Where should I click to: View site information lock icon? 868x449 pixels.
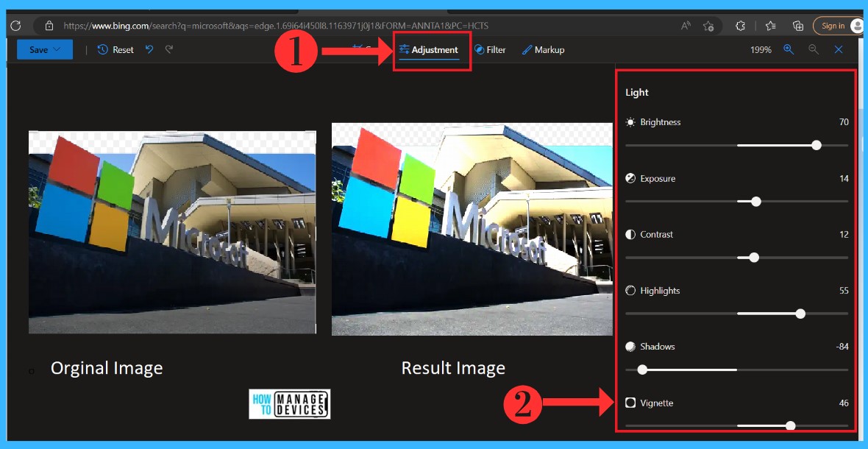[x=49, y=26]
